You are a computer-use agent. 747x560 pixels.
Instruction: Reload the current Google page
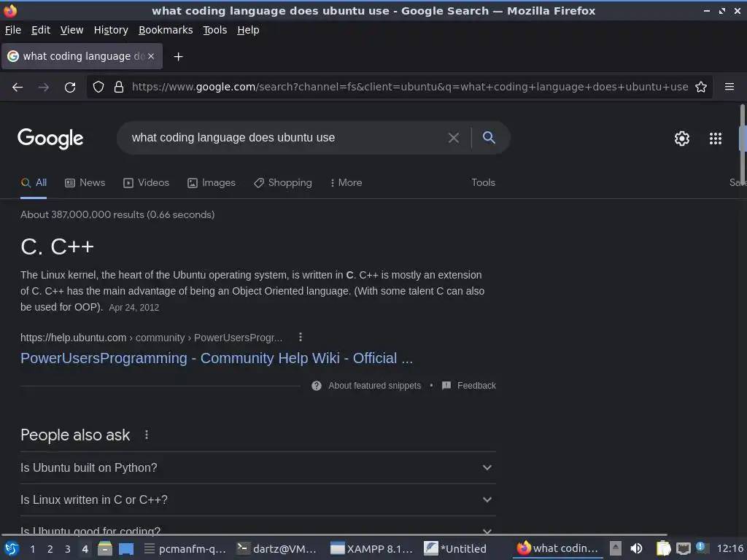(x=70, y=87)
